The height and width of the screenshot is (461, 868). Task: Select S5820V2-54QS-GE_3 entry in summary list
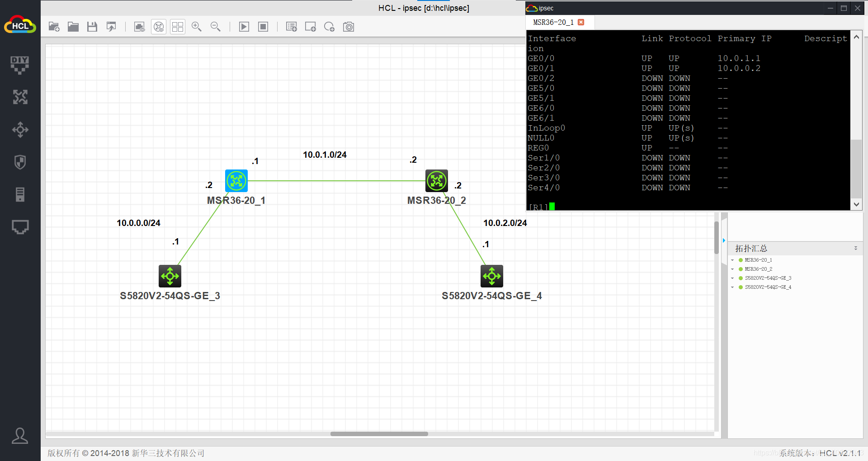coord(768,278)
